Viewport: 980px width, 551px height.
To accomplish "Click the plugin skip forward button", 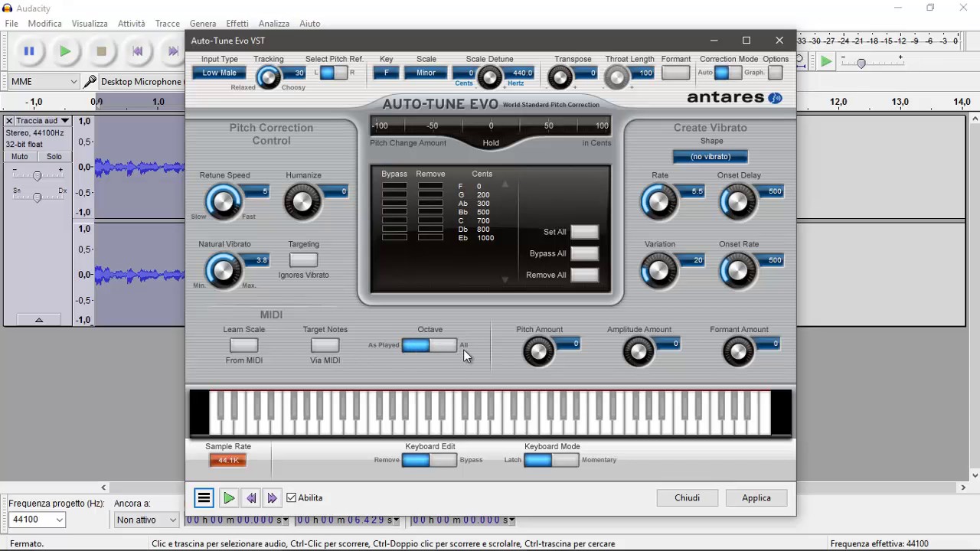I will click(272, 497).
